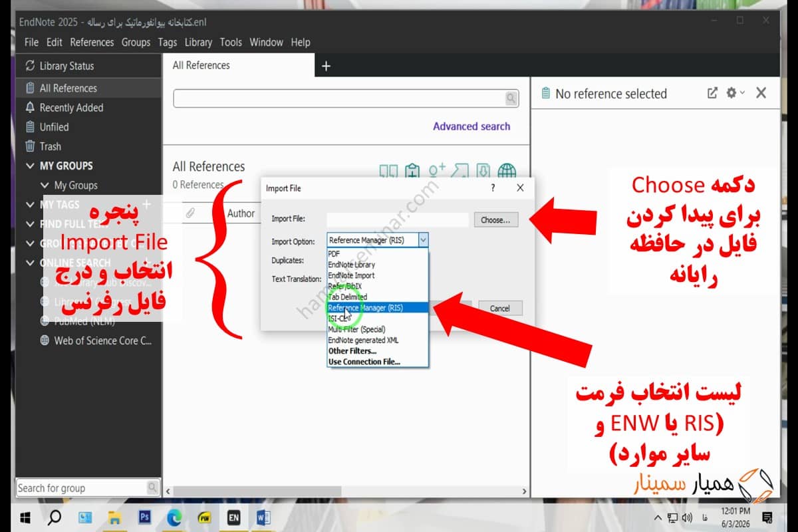Image resolution: width=798 pixels, height=532 pixels.
Task: Click the search magnifier icon in reference search box
Action: 511,98
